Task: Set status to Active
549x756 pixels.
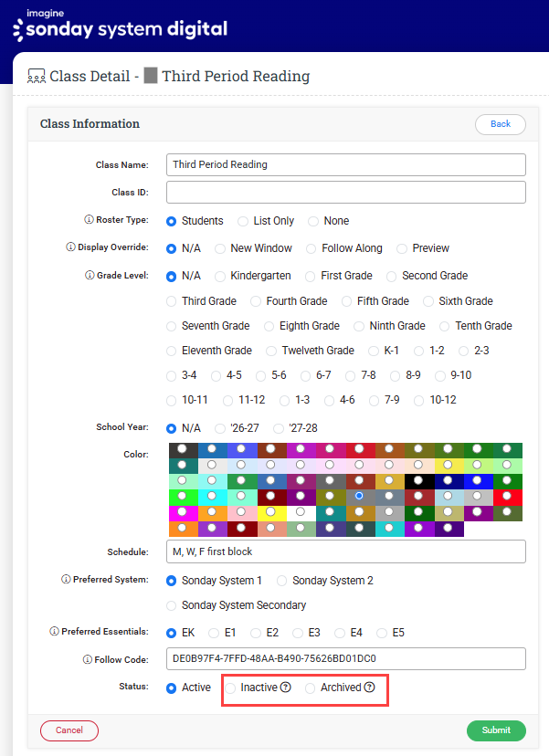Action: click(171, 688)
